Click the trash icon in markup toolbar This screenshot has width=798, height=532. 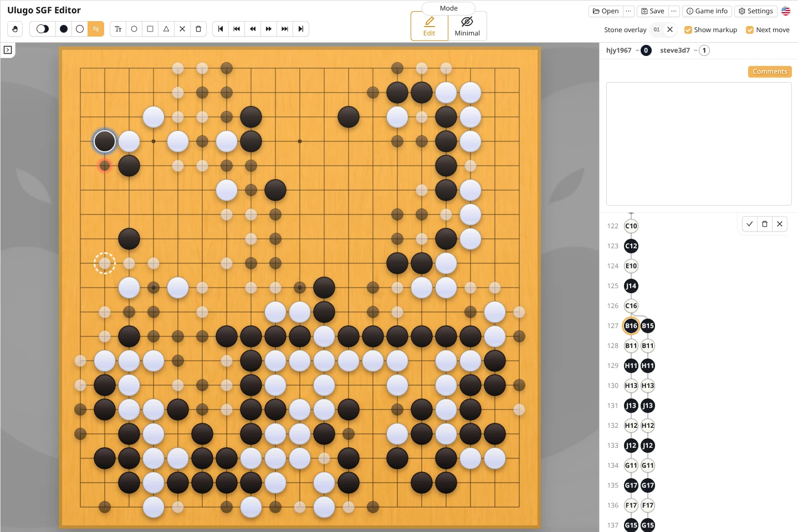[198, 29]
